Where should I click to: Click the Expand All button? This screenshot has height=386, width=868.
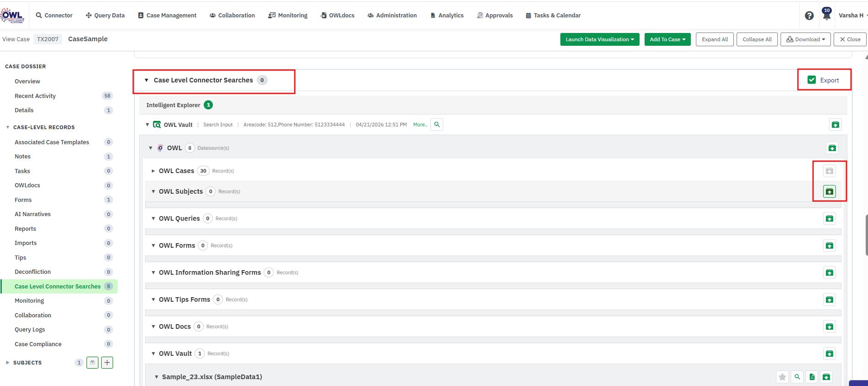(715, 39)
